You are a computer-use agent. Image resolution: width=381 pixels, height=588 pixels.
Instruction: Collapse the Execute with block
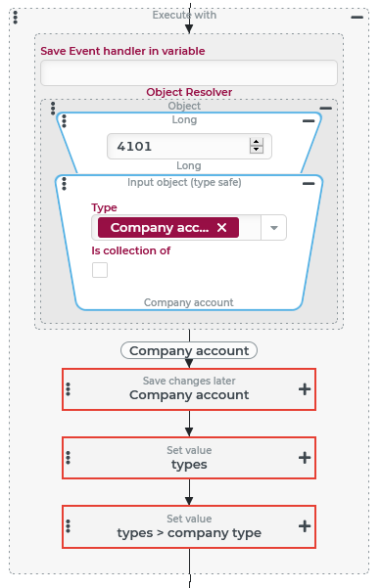click(x=357, y=18)
